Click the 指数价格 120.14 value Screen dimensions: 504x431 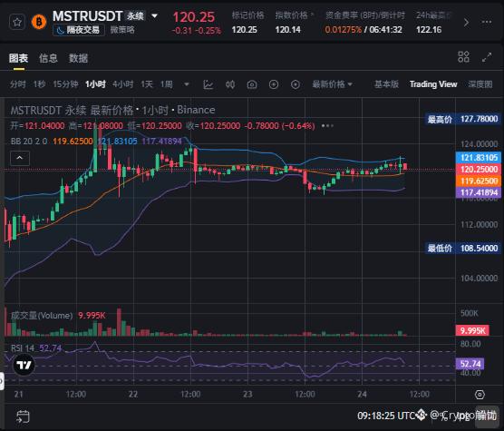click(x=287, y=30)
